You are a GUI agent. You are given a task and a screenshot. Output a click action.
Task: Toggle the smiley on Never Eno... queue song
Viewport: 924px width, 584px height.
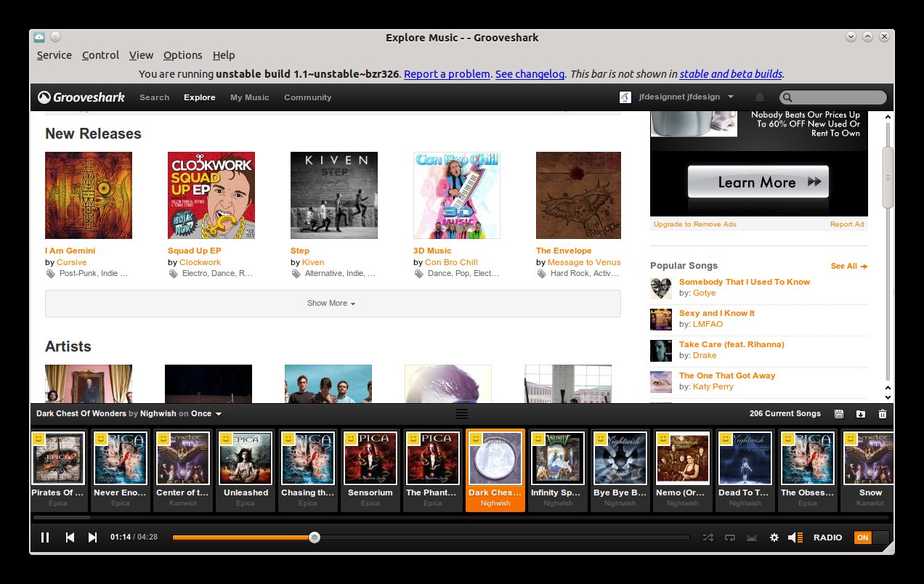pyautogui.click(x=102, y=439)
